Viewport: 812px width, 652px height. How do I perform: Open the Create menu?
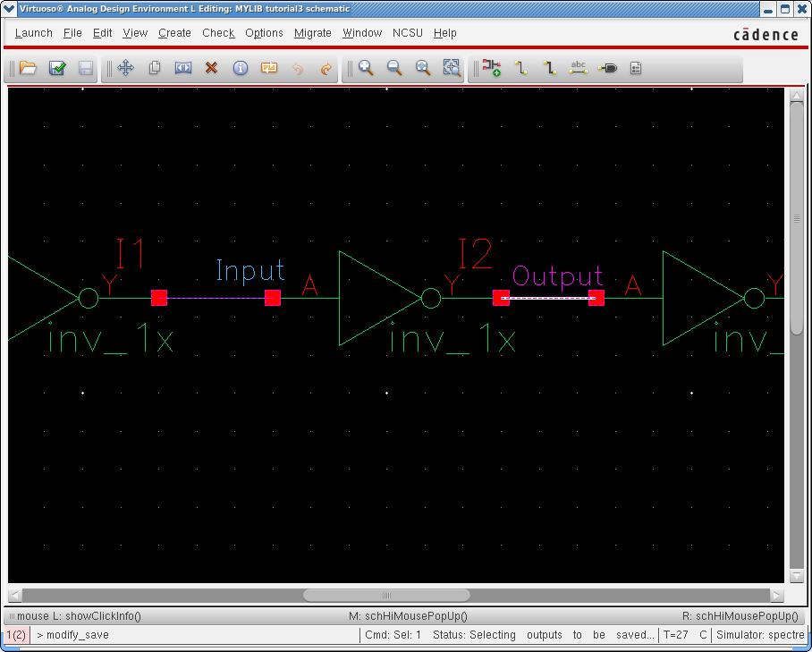click(174, 33)
